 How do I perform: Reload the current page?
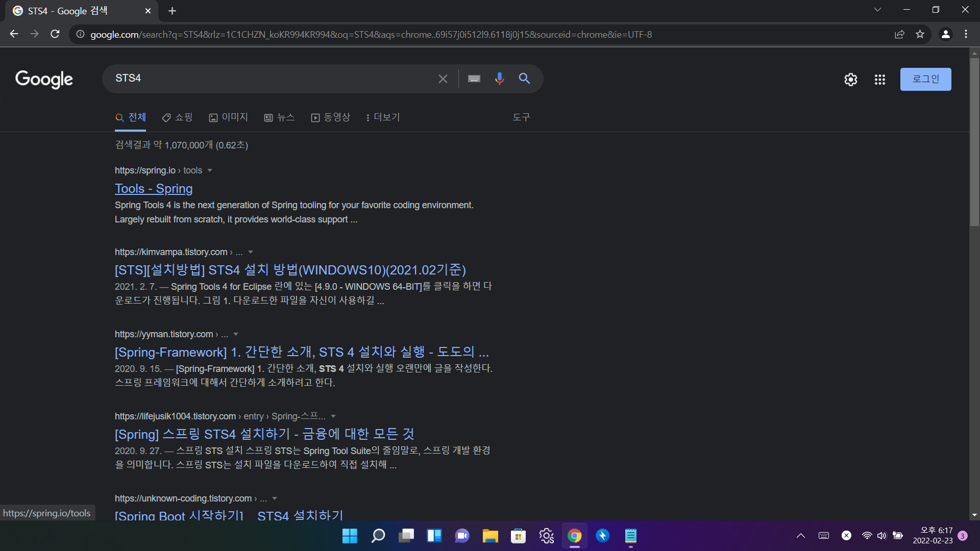(55, 34)
